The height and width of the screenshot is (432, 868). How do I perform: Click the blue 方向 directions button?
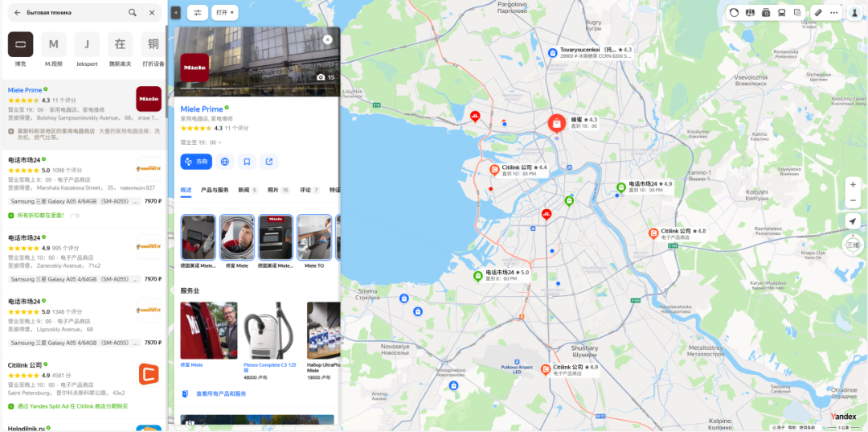click(x=196, y=162)
